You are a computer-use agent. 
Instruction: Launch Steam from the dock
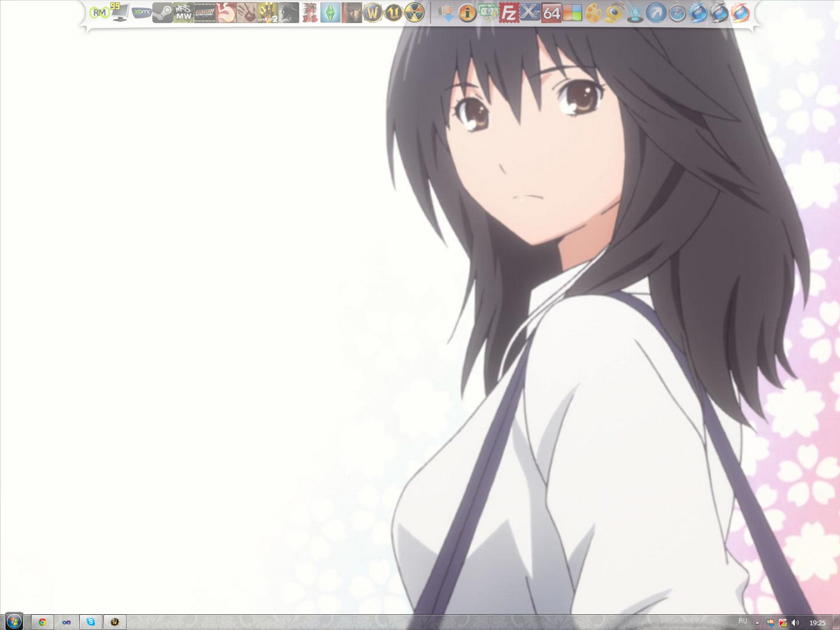pyautogui.click(x=162, y=13)
